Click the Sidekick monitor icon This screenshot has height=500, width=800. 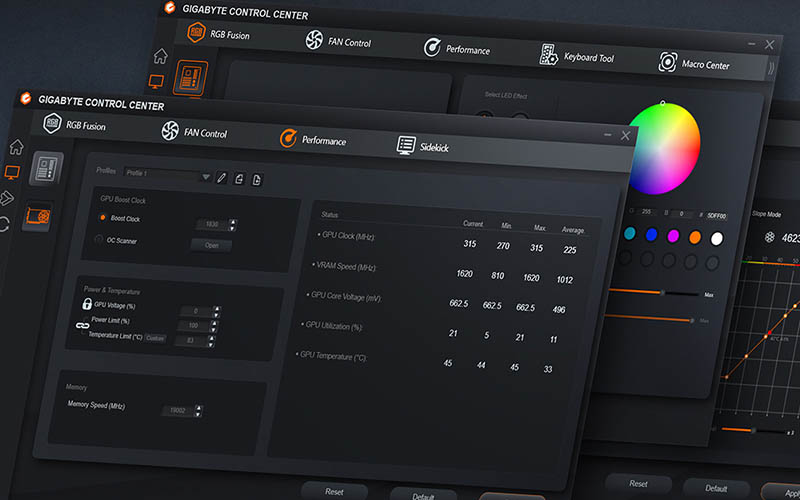coord(406,145)
